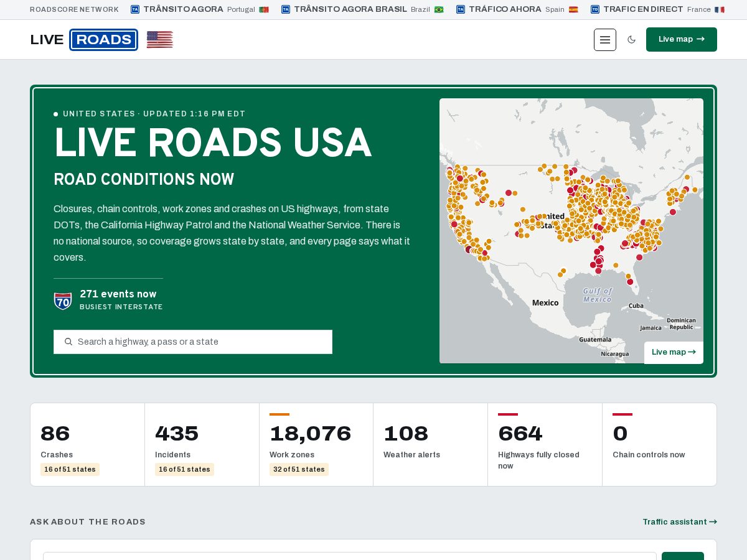The width and height of the screenshot is (747, 560).
Task: Toggle dark mode moon icon
Action: [631, 40]
